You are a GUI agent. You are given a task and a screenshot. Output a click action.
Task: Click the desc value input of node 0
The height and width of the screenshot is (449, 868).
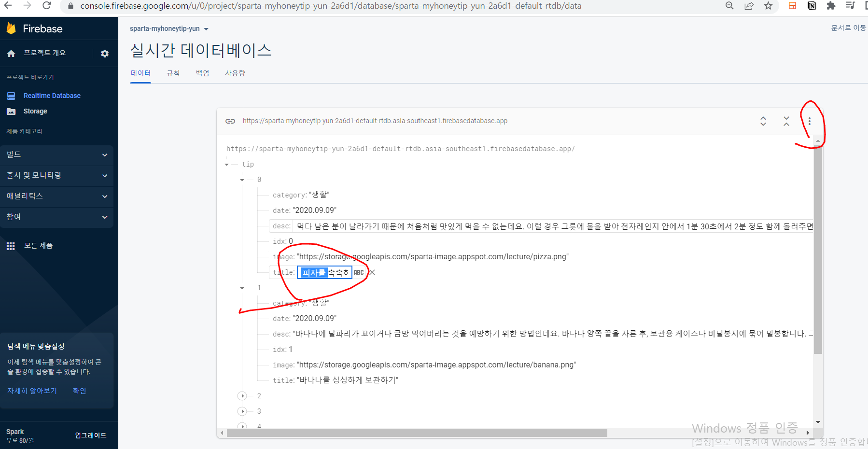click(x=553, y=226)
